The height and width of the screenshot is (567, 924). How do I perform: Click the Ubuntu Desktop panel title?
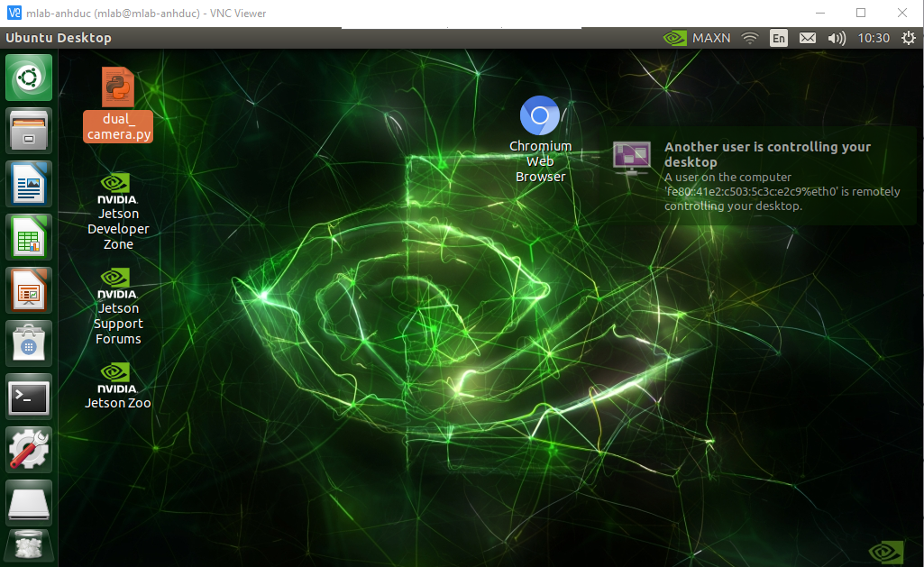coord(59,38)
